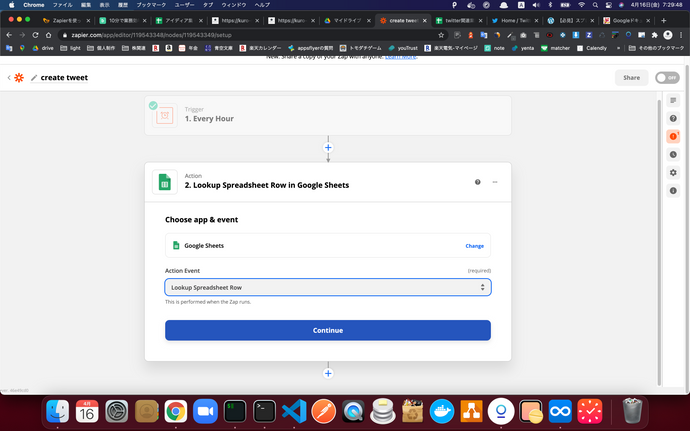Bookmark this page with star icon
This screenshot has width=690, height=431.
(440, 35)
